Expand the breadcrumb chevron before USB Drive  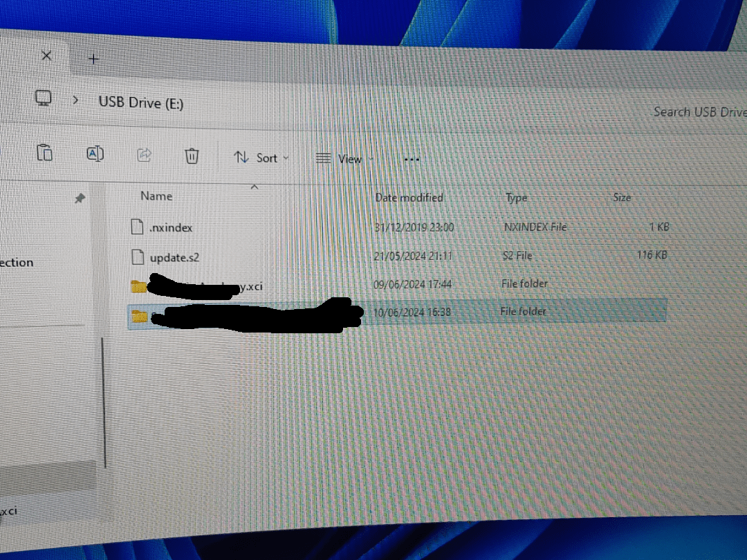[75, 100]
